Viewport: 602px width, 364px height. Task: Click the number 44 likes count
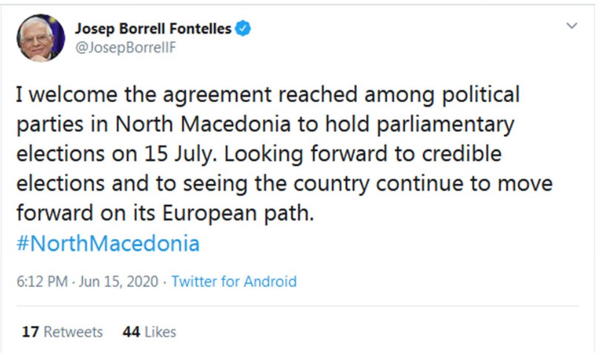pyautogui.click(x=131, y=332)
